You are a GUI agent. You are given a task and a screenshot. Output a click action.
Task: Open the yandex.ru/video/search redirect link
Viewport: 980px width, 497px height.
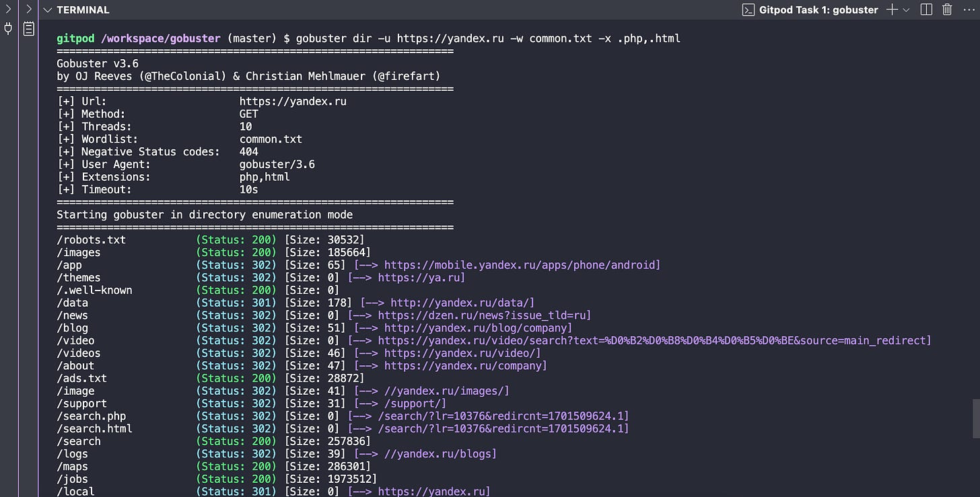(652, 340)
